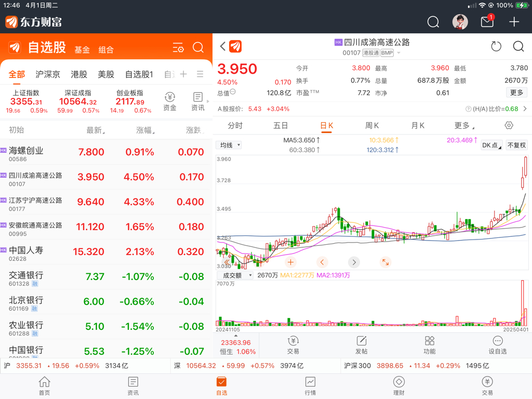This screenshot has width=532, height=399.
Task: Switch to the 全部 watchlist tab
Action: 17,74
